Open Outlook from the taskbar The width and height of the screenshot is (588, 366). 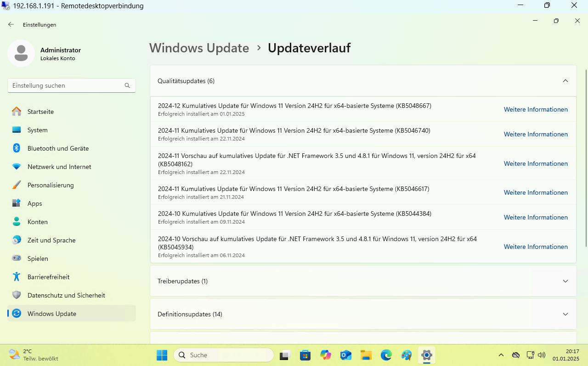[345, 355]
